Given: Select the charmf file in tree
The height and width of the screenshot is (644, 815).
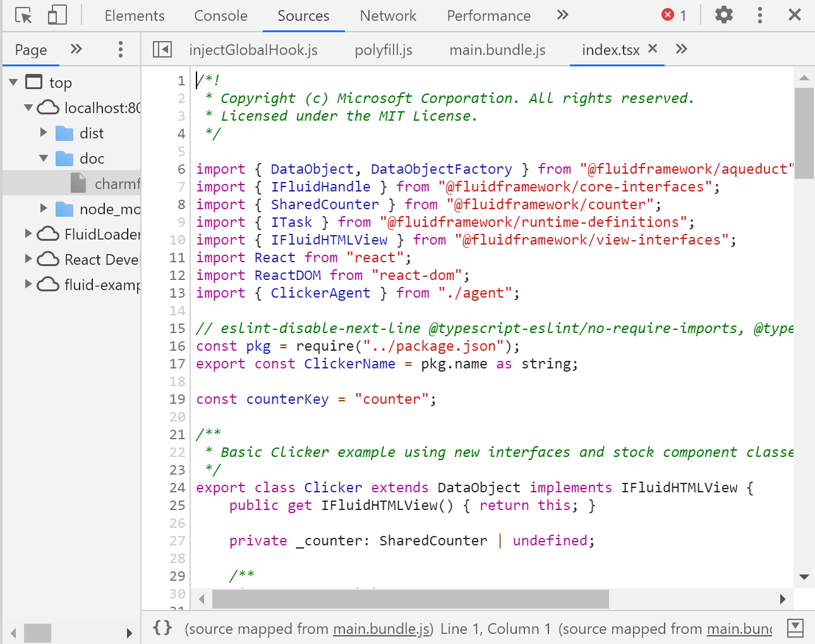Looking at the screenshot, I should [114, 183].
